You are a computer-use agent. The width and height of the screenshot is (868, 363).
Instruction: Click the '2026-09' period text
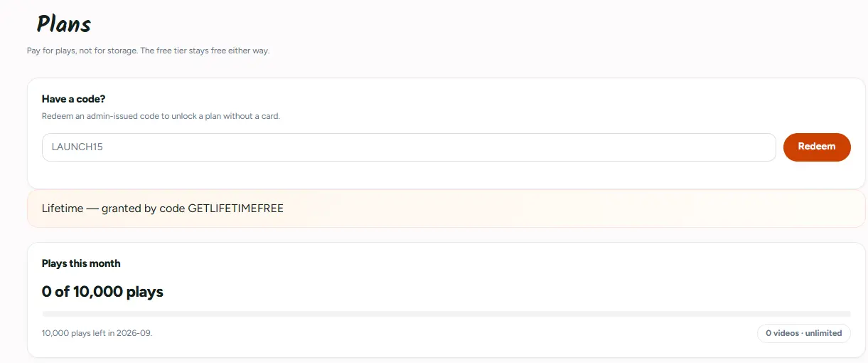point(136,333)
